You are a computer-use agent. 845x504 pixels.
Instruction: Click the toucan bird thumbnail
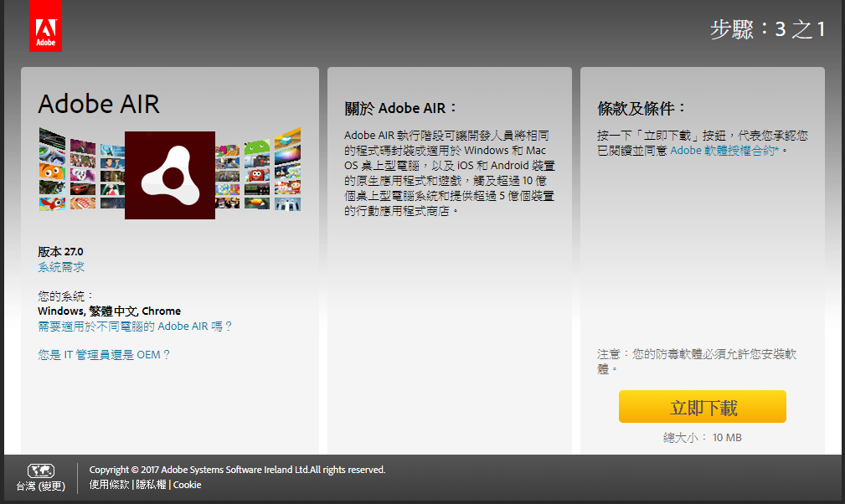click(x=257, y=202)
